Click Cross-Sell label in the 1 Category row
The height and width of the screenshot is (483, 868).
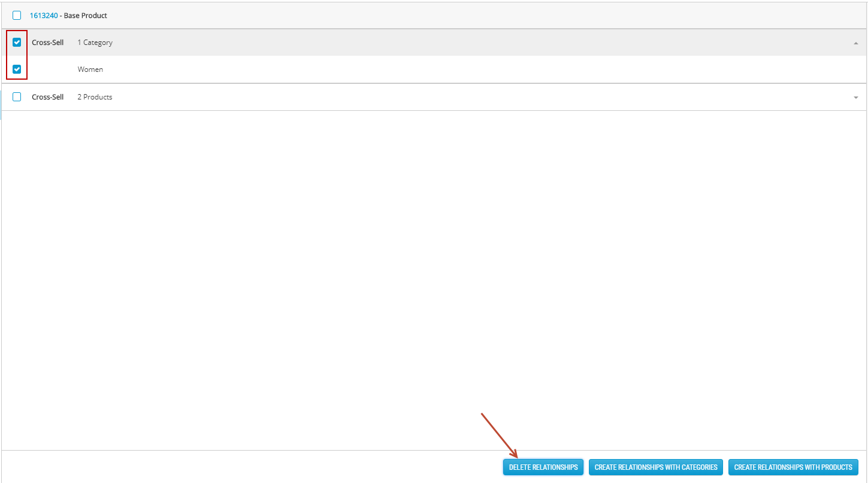[x=47, y=43]
